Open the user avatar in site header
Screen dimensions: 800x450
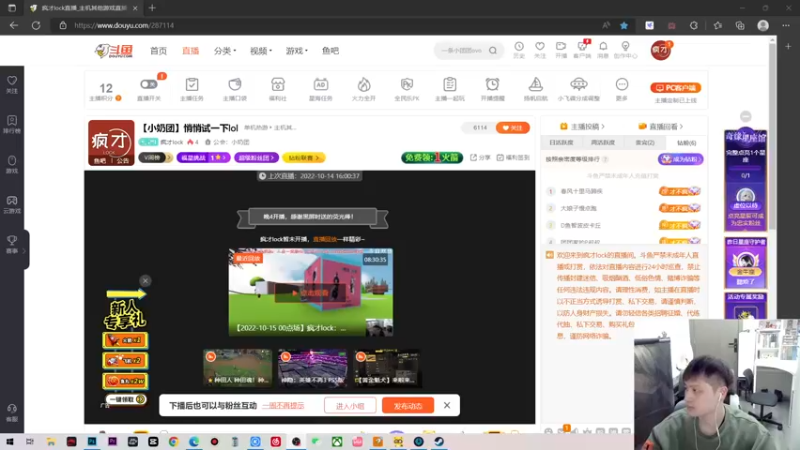pos(660,51)
